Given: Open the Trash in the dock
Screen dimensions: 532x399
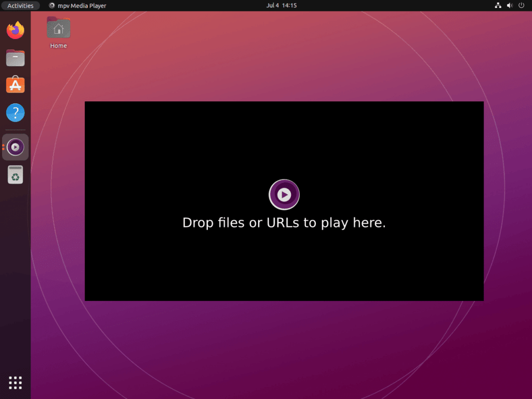Looking at the screenshot, I should pos(16,175).
